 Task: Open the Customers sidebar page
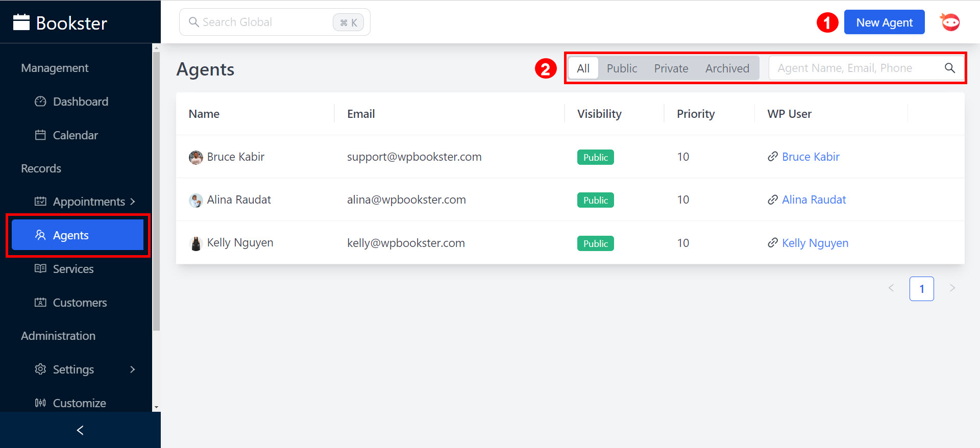80,303
